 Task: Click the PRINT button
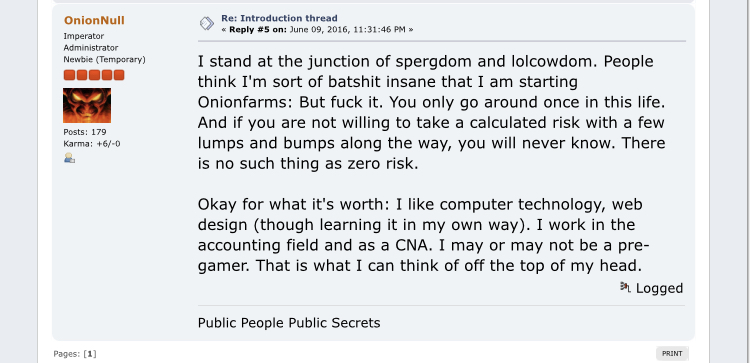(672, 353)
